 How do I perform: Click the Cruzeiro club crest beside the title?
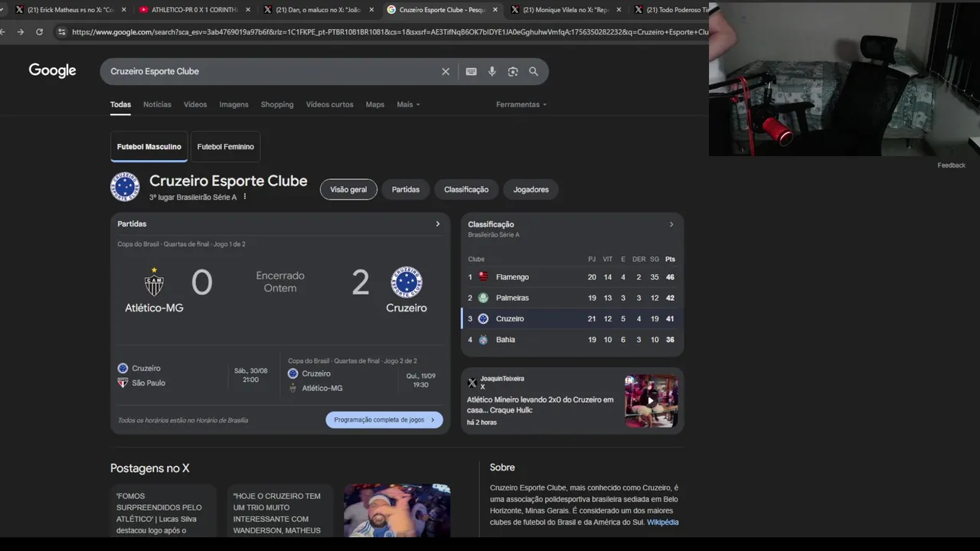click(x=125, y=187)
